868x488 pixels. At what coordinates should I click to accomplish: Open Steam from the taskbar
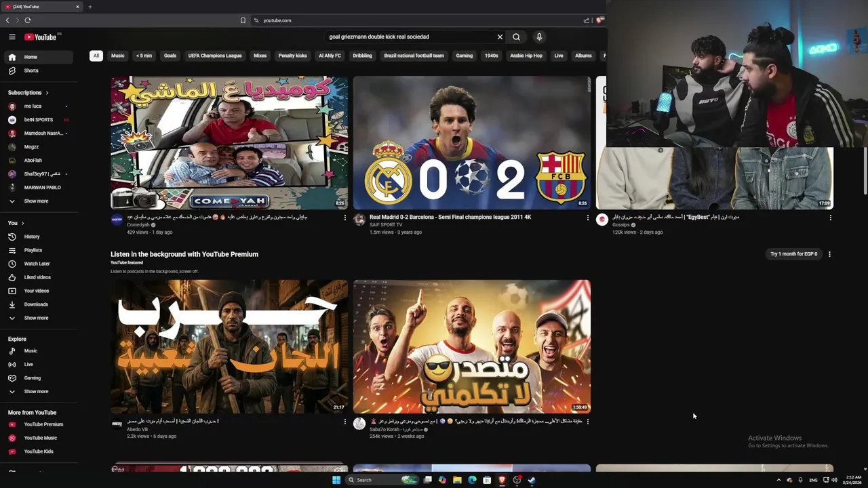point(532,480)
